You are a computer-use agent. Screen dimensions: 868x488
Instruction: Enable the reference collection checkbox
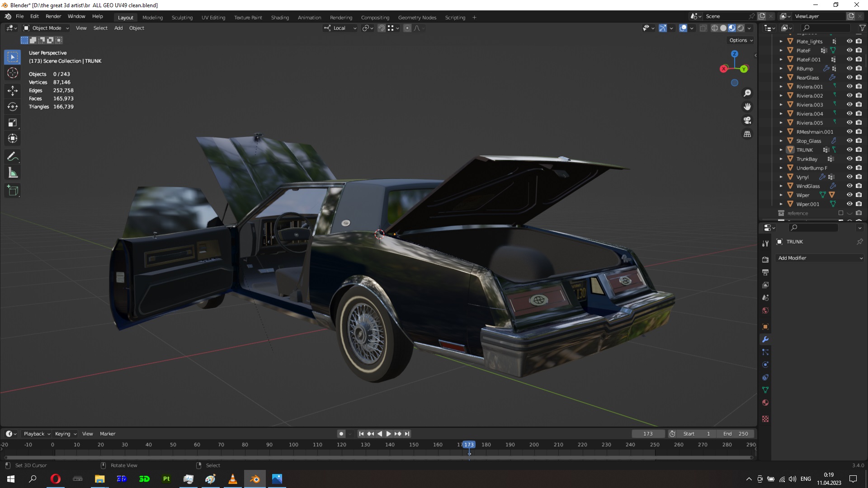[841, 213]
